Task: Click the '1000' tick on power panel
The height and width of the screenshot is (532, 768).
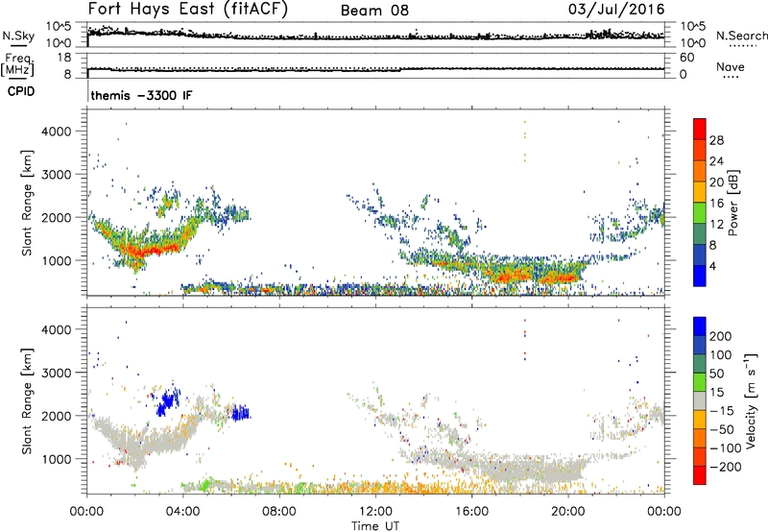Action: tap(57, 260)
